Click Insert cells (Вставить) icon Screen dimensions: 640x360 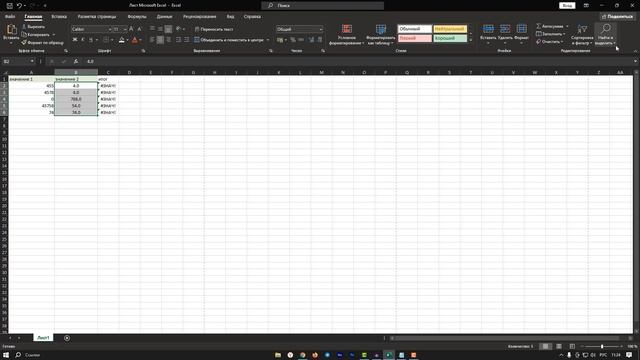488,29
